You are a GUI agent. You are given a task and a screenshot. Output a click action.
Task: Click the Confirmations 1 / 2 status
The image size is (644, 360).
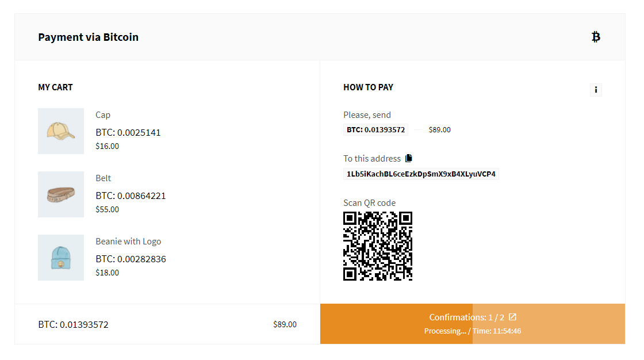[466, 317]
